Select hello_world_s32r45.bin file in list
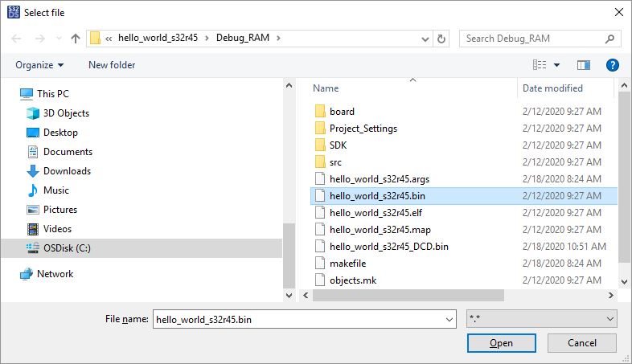Image resolution: width=632 pixels, height=364 pixels. 464,196
